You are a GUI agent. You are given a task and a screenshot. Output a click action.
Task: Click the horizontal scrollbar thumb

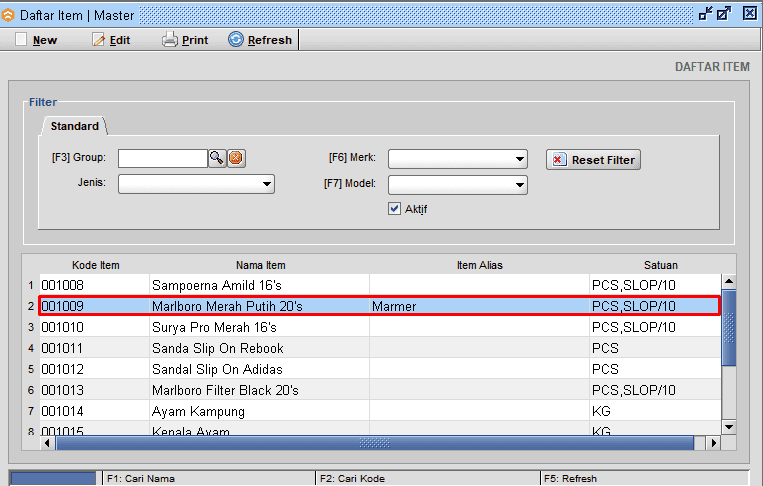point(375,443)
